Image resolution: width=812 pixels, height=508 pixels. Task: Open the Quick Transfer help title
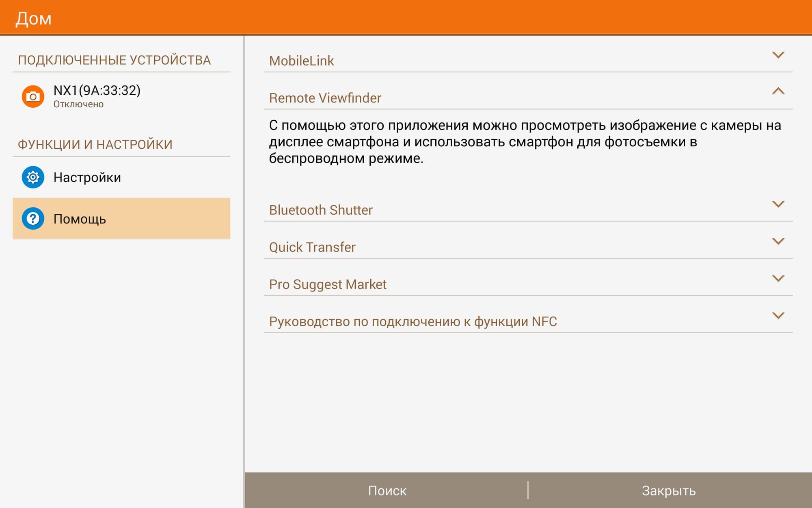click(x=312, y=247)
